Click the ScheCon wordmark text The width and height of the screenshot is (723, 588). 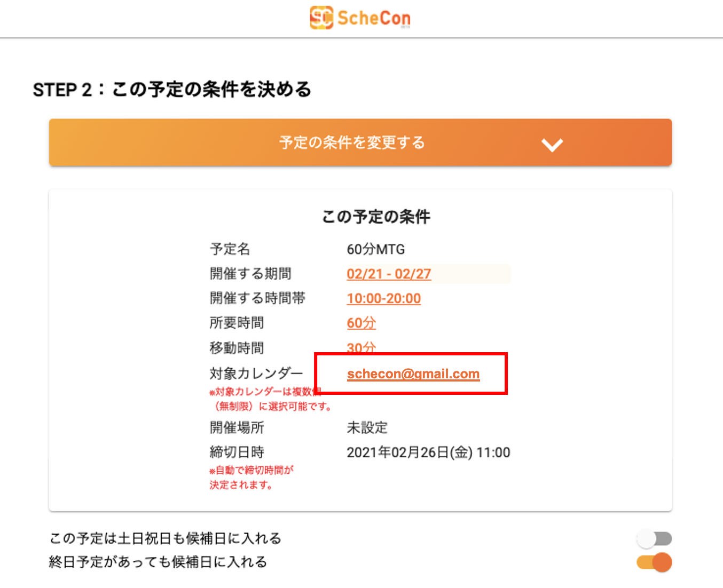click(x=374, y=18)
